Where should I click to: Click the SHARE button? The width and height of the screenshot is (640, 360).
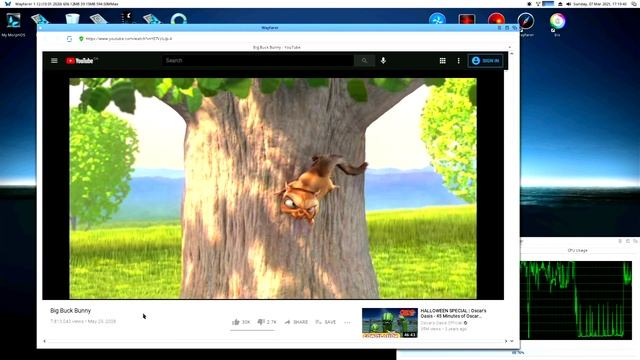tap(296, 322)
